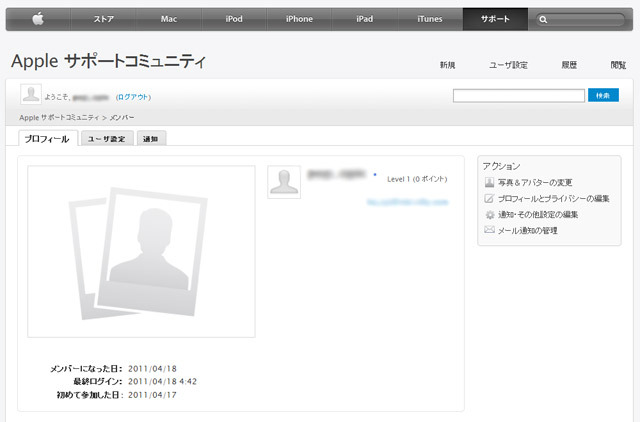Open the iPod navigation item
The image size is (640, 422).
234,19
